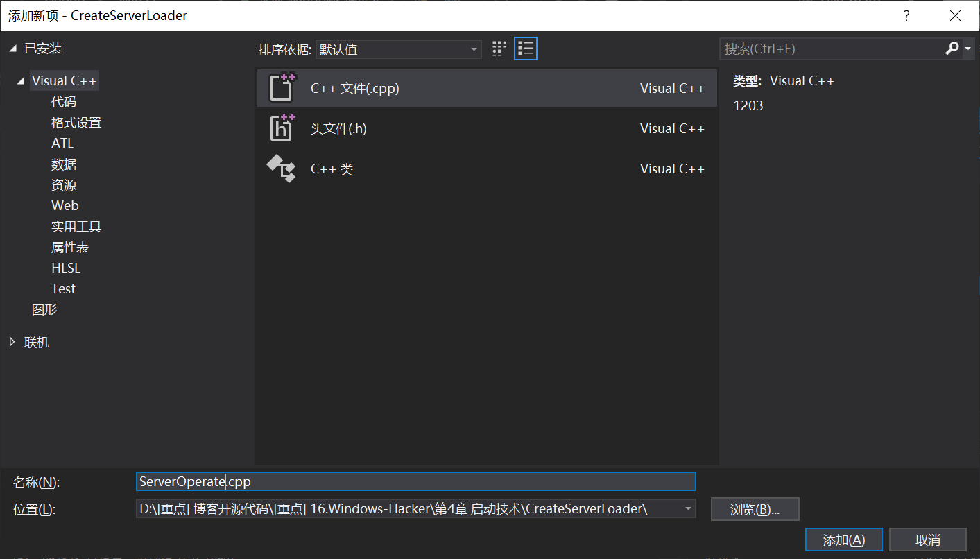Select the C++ 类 template icon
Screen dimensions: 980x559
coord(282,169)
